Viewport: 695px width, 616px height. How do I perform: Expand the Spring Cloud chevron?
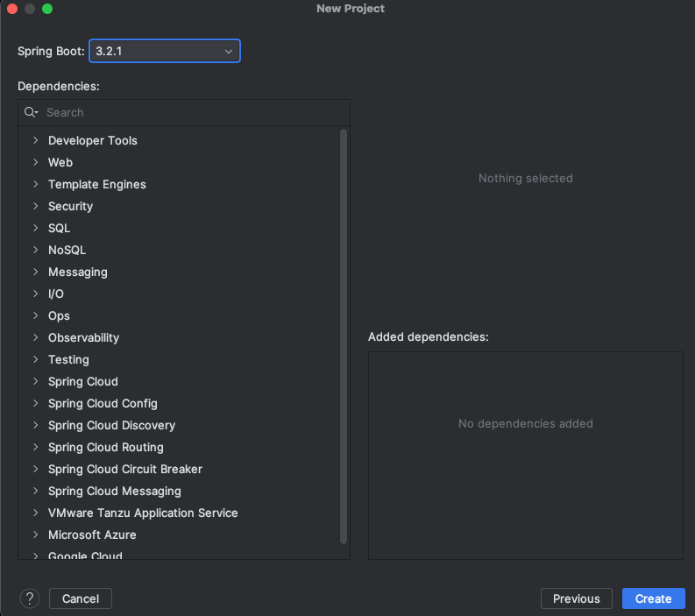point(35,381)
